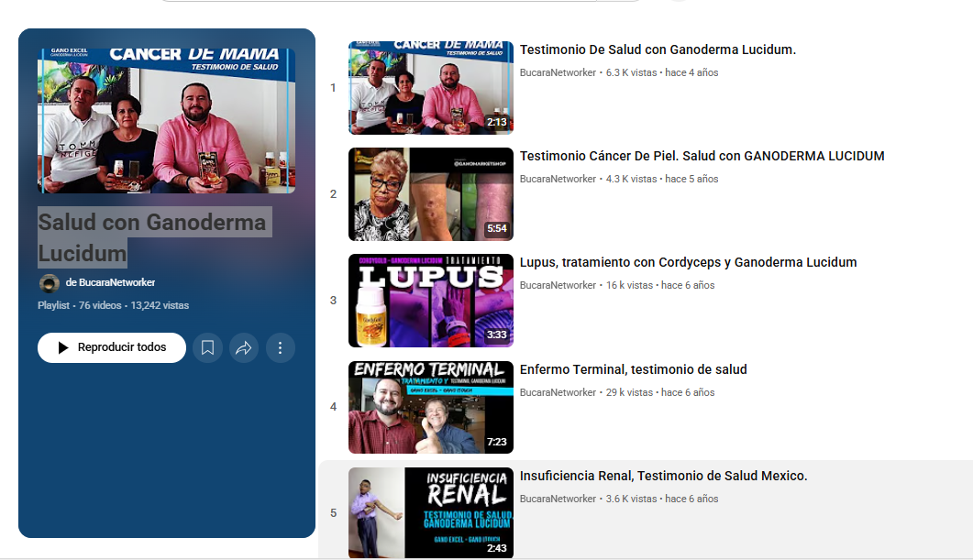
Task: Click the 2:13 duration badge
Action: point(496,122)
